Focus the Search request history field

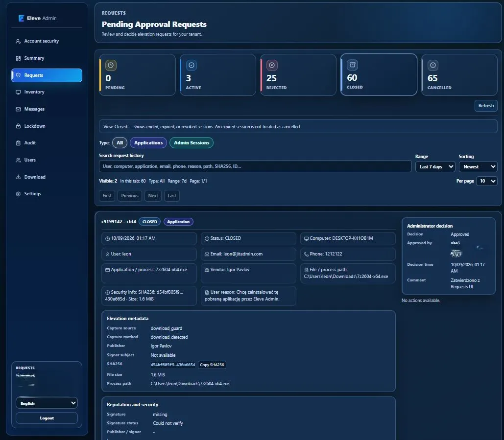coord(255,166)
